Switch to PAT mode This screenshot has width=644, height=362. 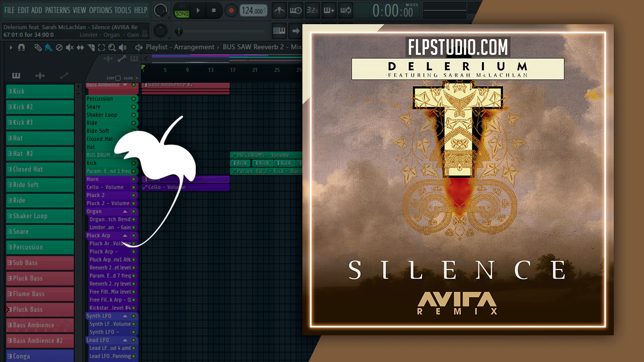click(182, 8)
